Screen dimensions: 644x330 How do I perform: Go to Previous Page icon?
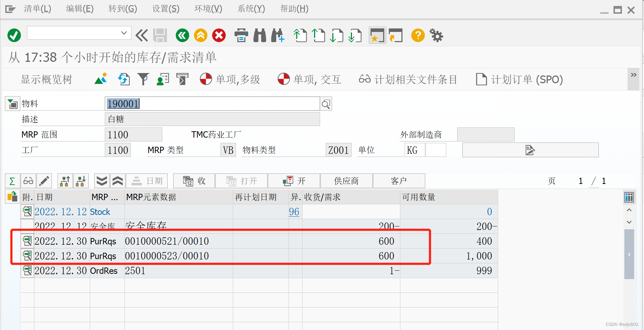[x=318, y=35]
